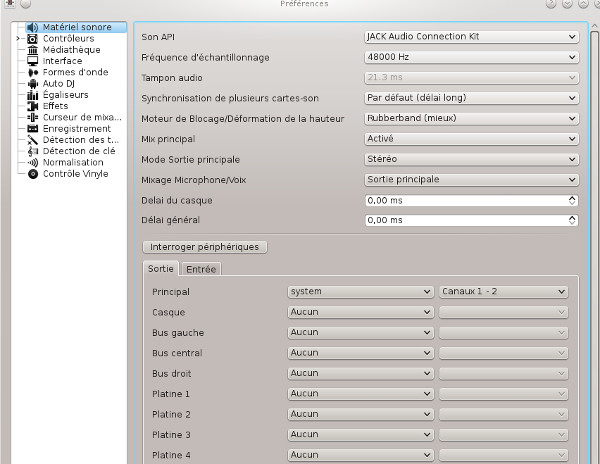This screenshot has width=600, height=464.
Task: Open Détection de clé settings
Action: pos(33,151)
